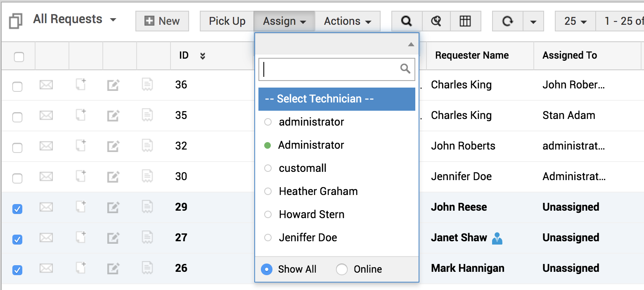Viewport: 644px width, 290px height.
Task: Click the notes document icon for request 30
Action: coord(147,177)
